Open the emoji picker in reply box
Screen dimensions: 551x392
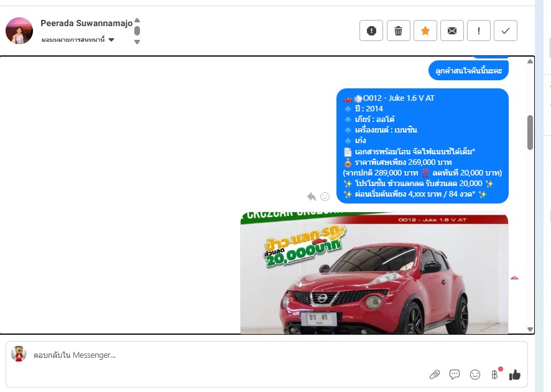[x=475, y=375]
